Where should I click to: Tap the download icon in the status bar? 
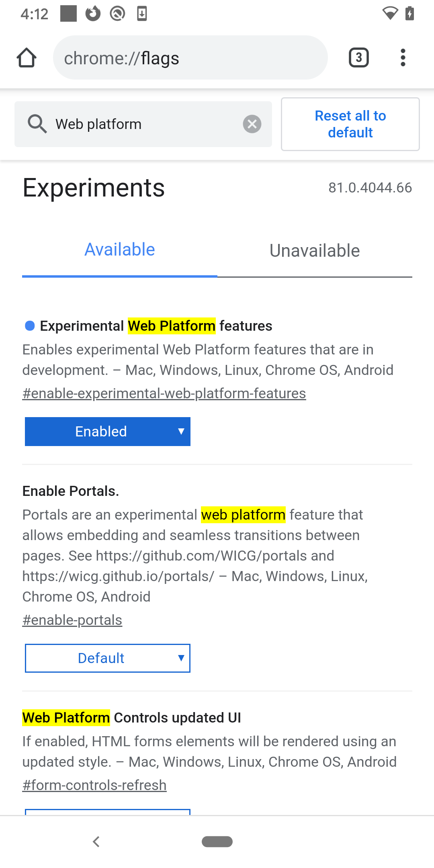point(141,14)
